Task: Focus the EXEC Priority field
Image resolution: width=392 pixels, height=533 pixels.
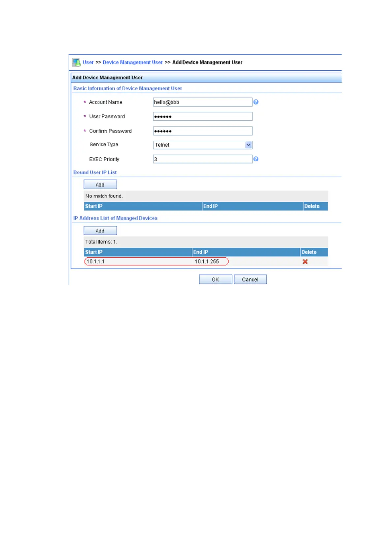Action: pyautogui.click(x=203, y=159)
